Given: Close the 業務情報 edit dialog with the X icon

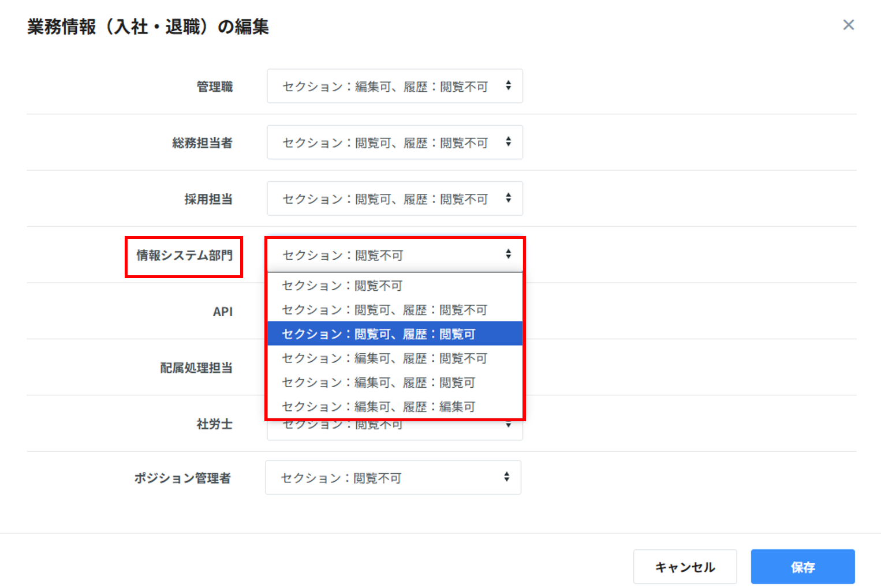Looking at the screenshot, I should (848, 25).
